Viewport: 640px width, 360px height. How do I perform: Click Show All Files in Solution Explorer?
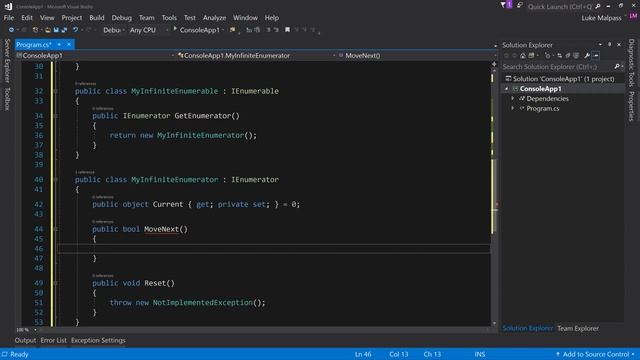pyautogui.click(x=576, y=56)
